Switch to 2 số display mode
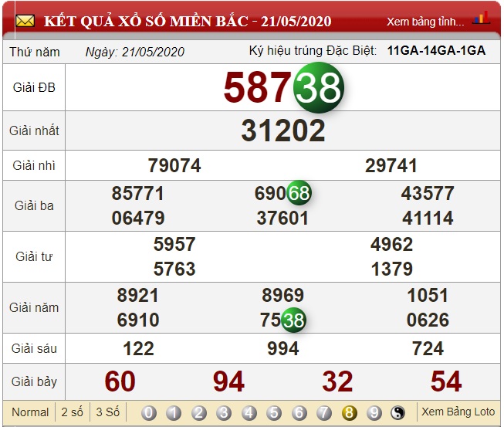The width and height of the screenshot is (504, 427). pos(73,412)
